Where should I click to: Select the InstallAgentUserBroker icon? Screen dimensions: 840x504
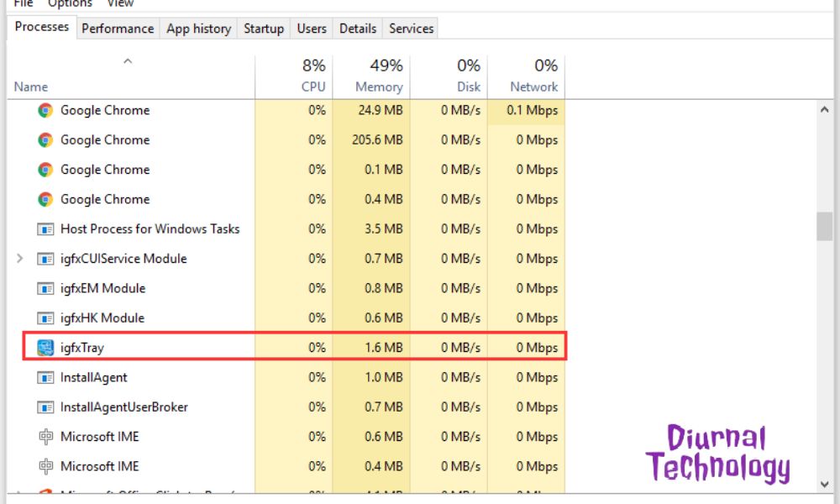46,407
